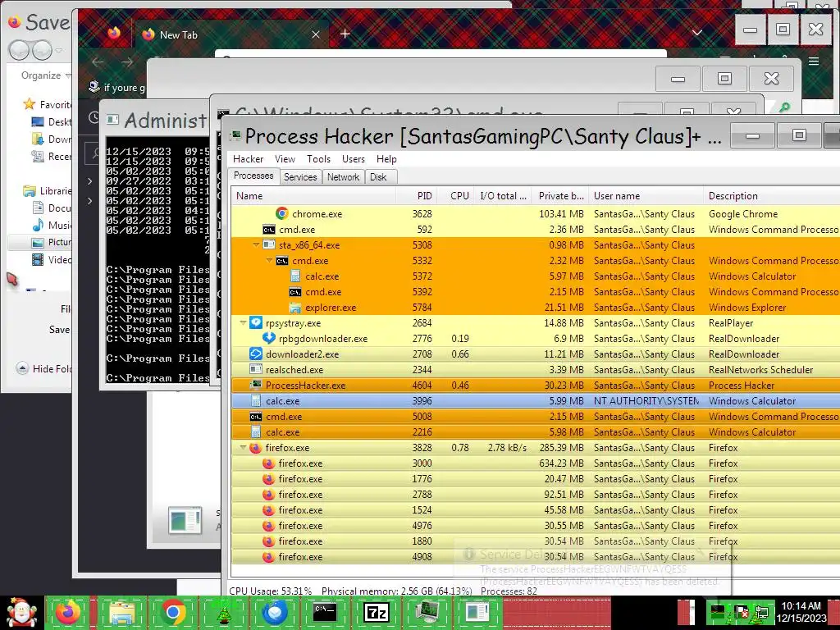Open the Tools menu
This screenshot has height=630, width=840.
click(319, 159)
